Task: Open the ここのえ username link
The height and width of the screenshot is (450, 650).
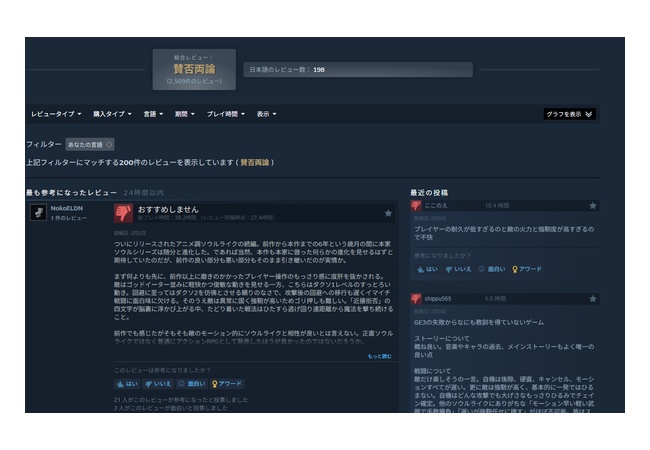Action: [436, 205]
